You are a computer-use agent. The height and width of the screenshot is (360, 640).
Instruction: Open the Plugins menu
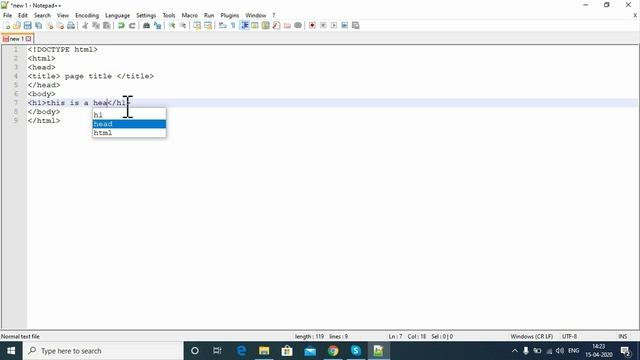click(x=230, y=15)
